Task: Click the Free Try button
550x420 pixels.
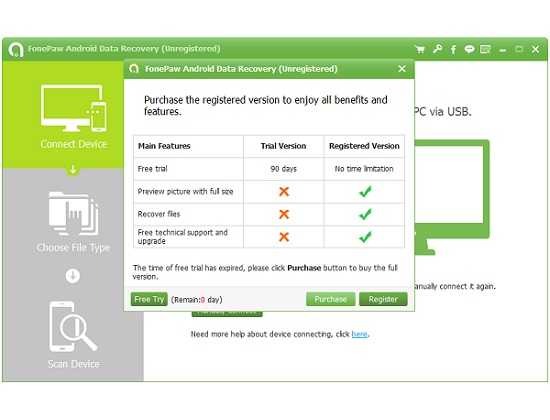Action: tap(149, 299)
